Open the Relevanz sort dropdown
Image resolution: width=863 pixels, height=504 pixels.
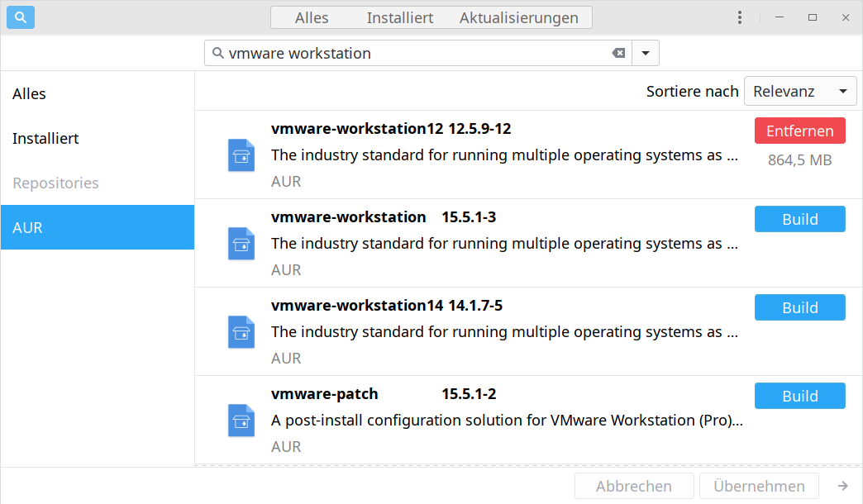(800, 92)
